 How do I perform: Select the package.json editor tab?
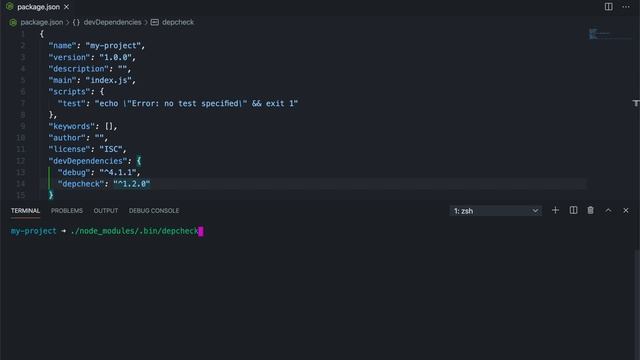pos(38,7)
